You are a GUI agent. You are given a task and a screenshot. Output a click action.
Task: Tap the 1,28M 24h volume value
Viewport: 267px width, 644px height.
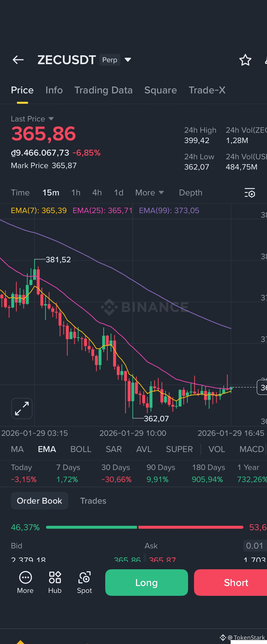tap(237, 140)
